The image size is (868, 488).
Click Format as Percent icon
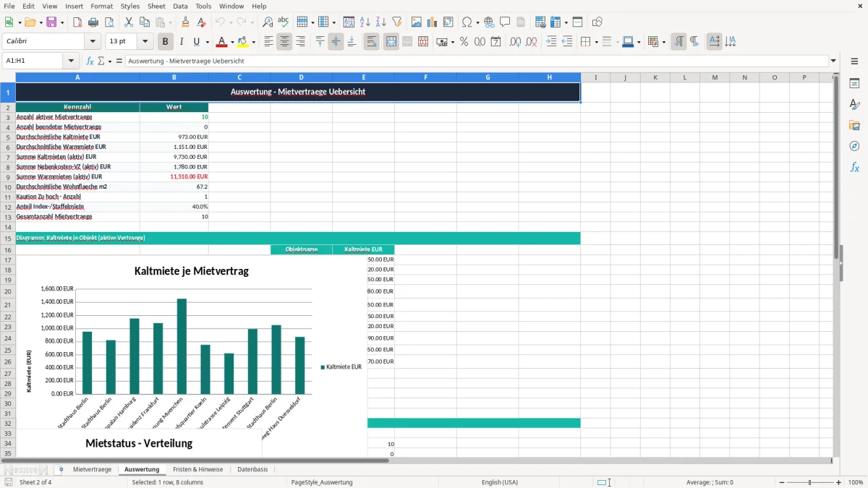[464, 42]
